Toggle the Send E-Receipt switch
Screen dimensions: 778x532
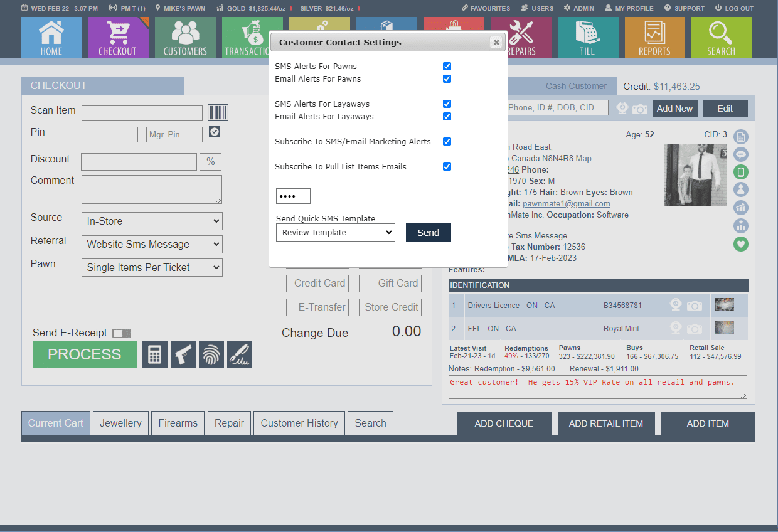coord(122,333)
